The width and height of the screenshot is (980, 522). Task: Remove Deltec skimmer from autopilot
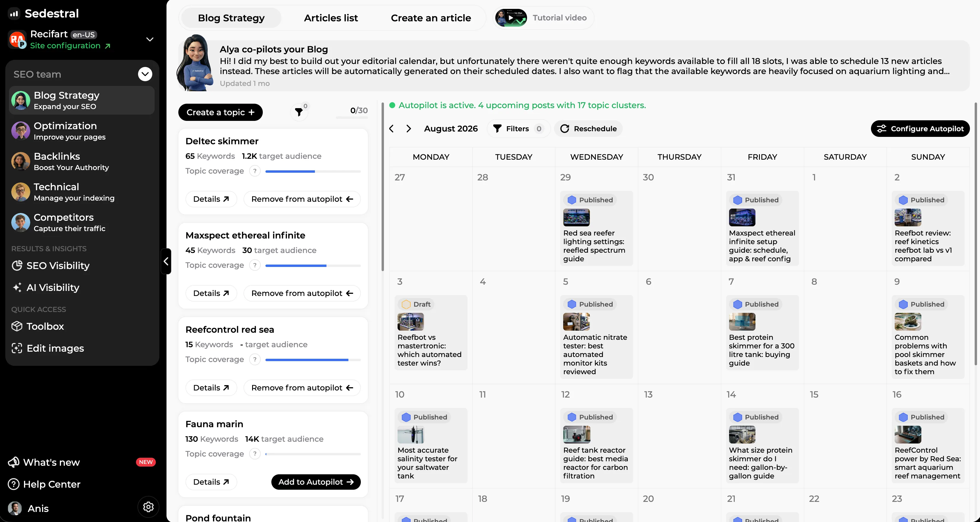pos(302,199)
